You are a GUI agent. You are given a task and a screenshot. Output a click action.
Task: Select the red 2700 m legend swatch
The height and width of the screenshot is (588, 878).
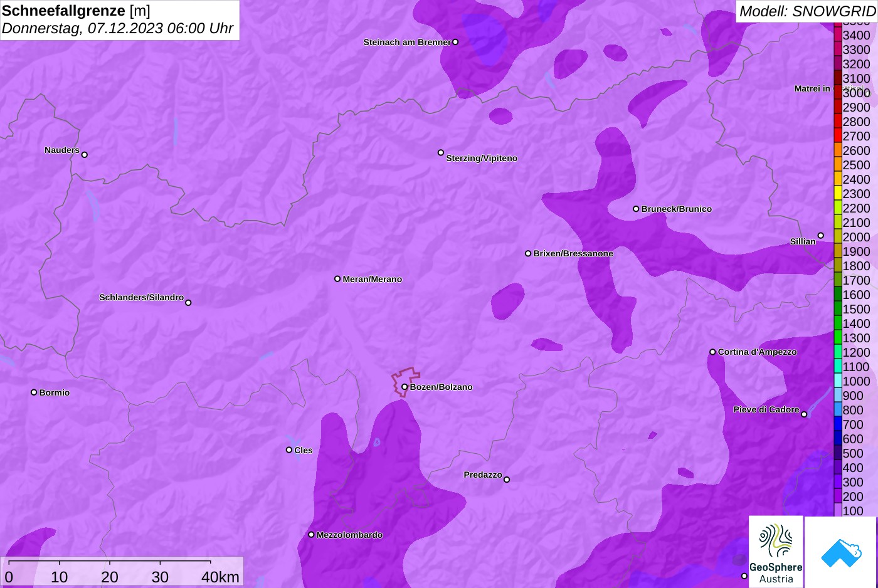coord(837,136)
